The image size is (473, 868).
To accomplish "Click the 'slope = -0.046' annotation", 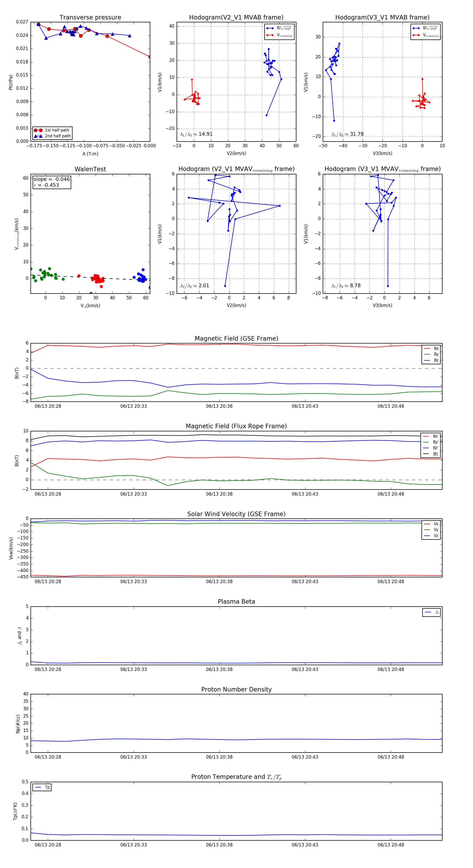I will pos(52,179).
